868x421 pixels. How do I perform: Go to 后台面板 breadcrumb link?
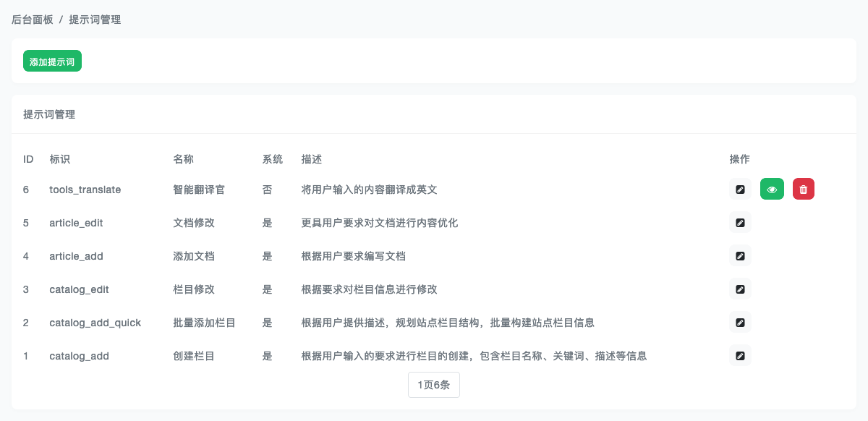tap(33, 20)
